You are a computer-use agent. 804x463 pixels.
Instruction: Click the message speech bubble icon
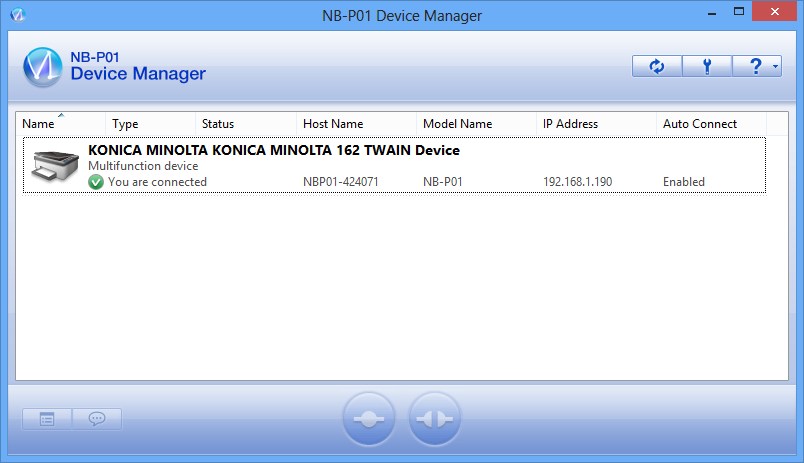click(x=97, y=419)
